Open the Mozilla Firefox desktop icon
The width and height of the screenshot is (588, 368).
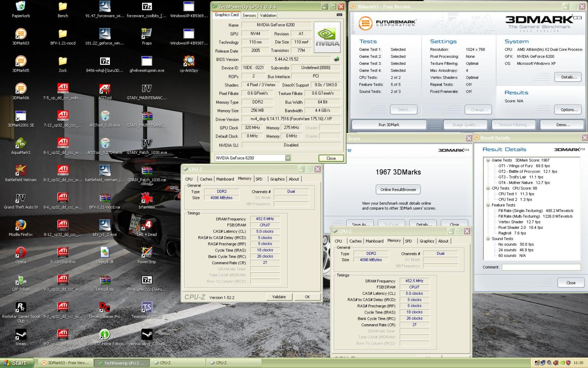pyautogui.click(x=21, y=228)
